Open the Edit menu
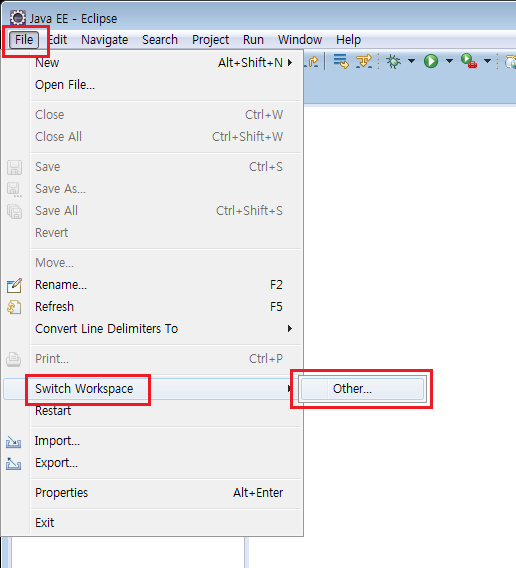The image size is (516, 568). coord(58,39)
